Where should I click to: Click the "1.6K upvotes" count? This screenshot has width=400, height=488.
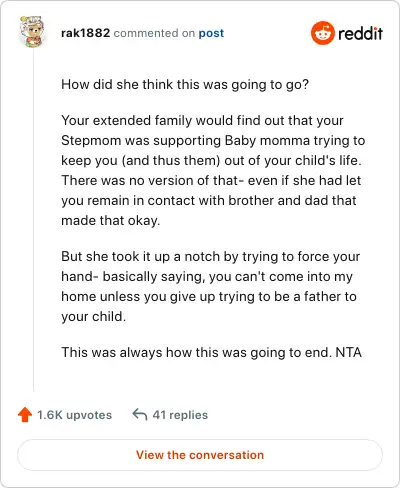coord(74,415)
